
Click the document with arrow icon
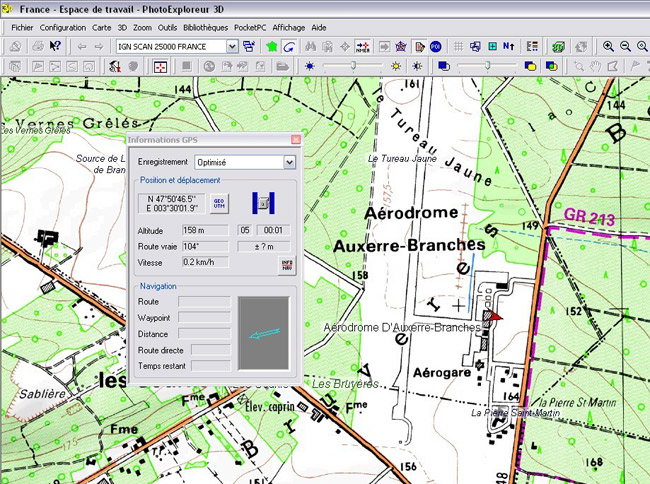point(419,46)
